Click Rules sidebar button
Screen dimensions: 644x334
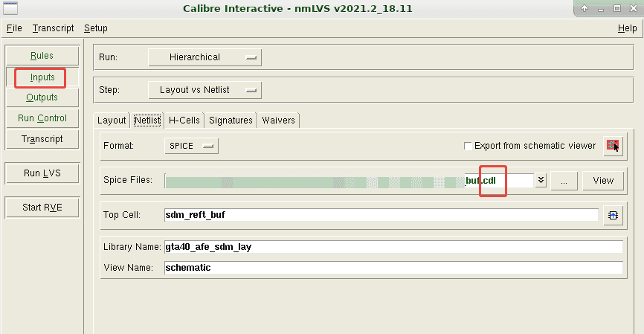(42, 56)
